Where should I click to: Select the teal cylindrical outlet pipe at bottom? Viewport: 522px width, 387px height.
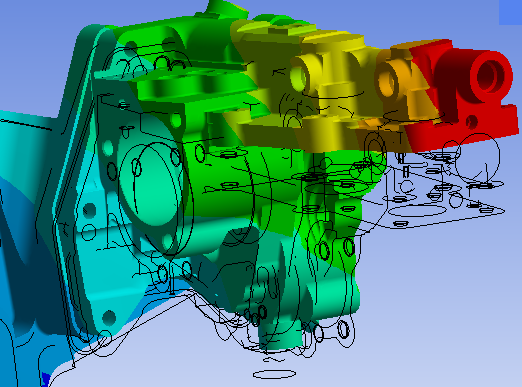tap(279, 333)
